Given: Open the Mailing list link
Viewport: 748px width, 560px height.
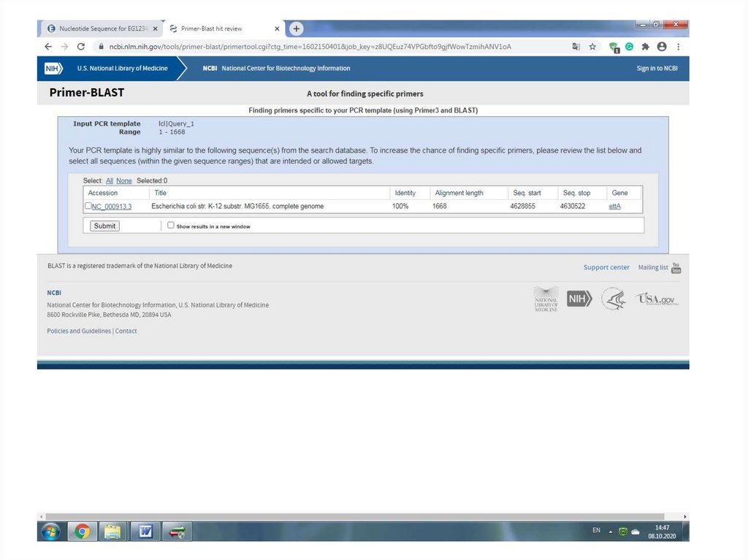Looking at the screenshot, I should pyautogui.click(x=653, y=267).
